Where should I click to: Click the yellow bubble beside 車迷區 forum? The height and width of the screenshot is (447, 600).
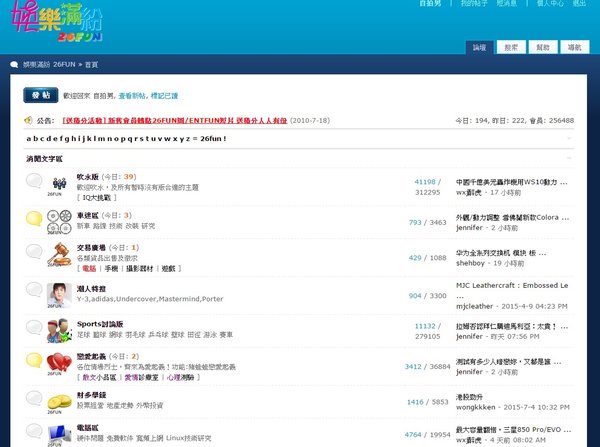[x=34, y=219]
